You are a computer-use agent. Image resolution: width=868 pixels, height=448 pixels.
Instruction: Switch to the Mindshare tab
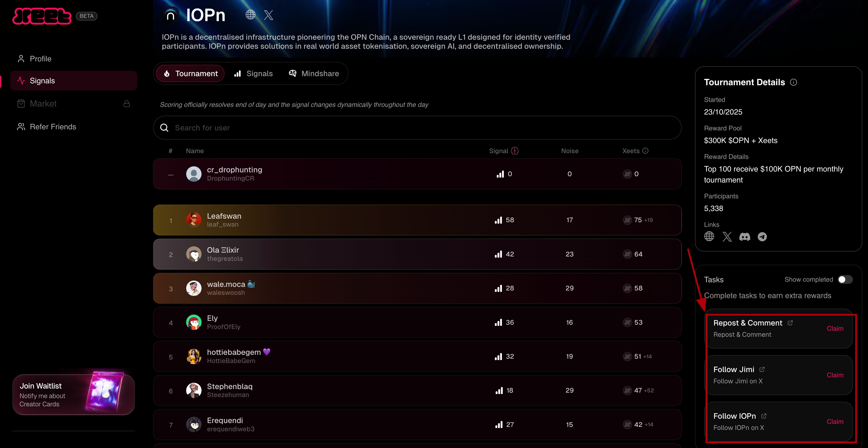click(314, 73)
